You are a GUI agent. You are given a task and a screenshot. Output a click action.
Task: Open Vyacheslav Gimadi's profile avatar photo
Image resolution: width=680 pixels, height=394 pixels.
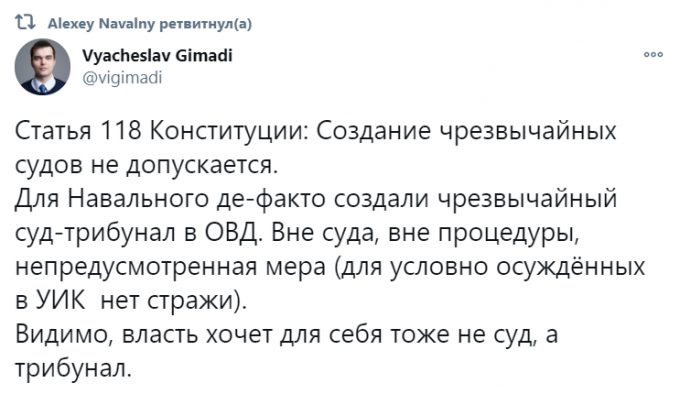pyautogui.click(x=42, y=66)
